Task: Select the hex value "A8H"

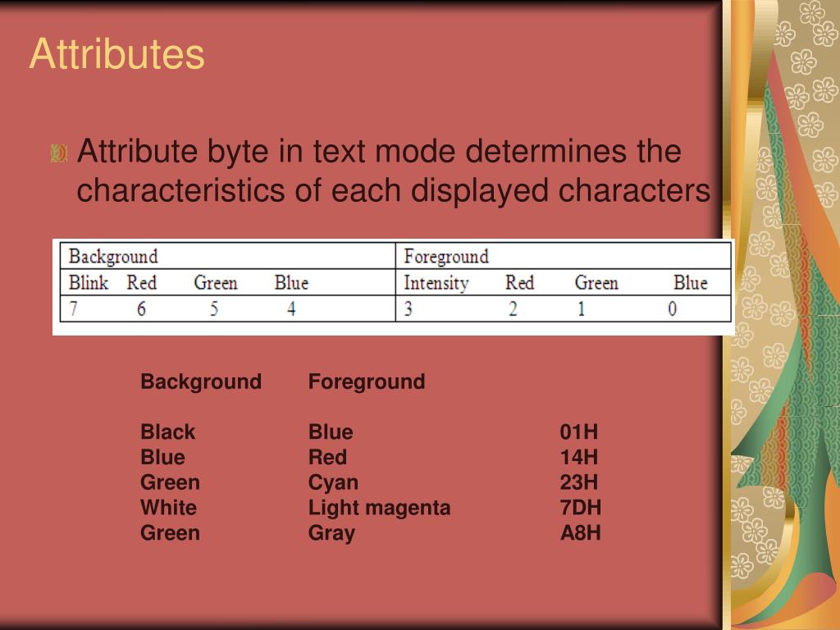Action: (x=581, y=532)
